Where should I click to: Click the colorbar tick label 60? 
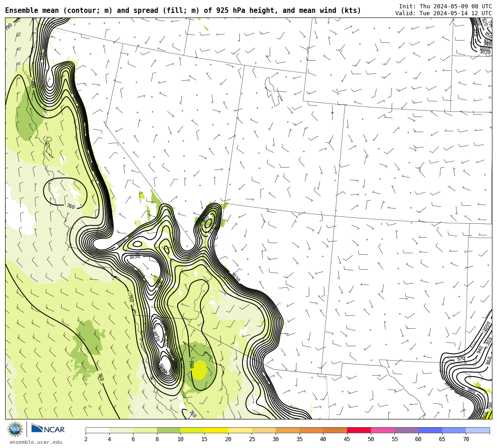click(x=418, y=439)
